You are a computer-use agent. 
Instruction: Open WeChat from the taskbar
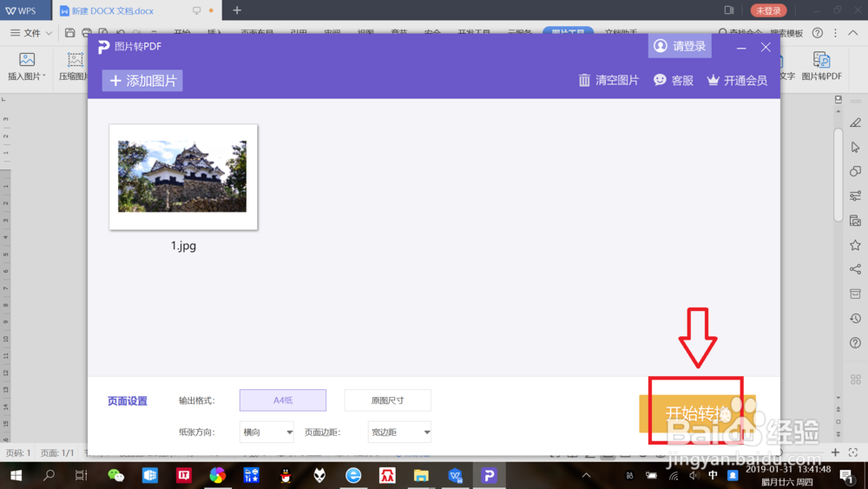pyautogui.click(x=116, y=475)
